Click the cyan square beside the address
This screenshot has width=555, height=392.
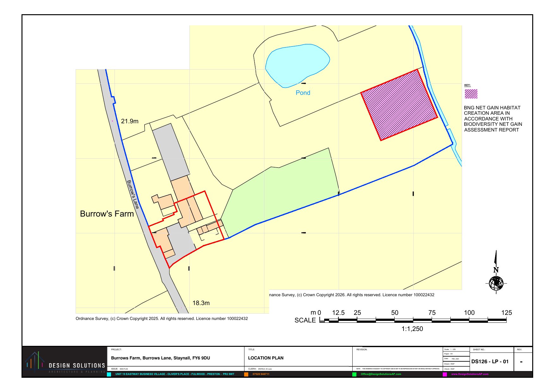109,374
